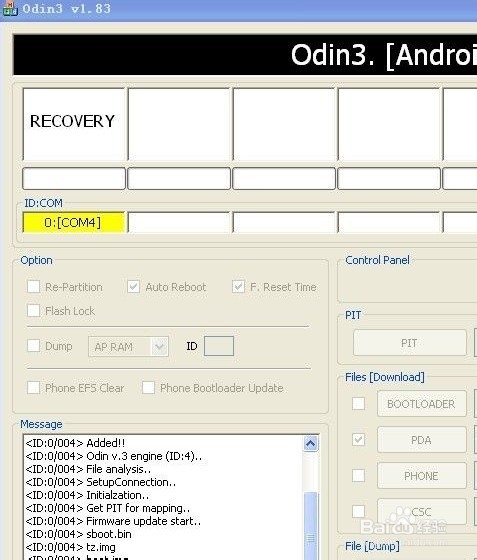Enable Phone EFS Clear checkbox
Screen dimensions: 477x560
34,388
